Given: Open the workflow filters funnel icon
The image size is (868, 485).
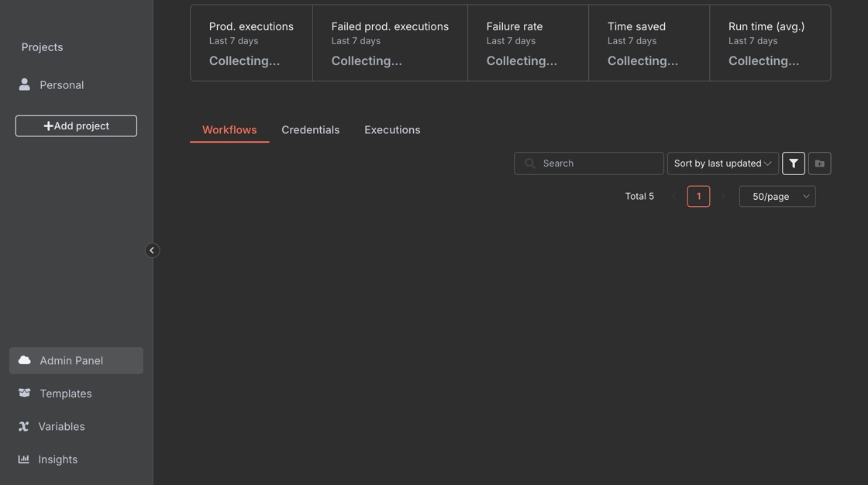Looking at the screenshot, I should click(x=794, y=163).
